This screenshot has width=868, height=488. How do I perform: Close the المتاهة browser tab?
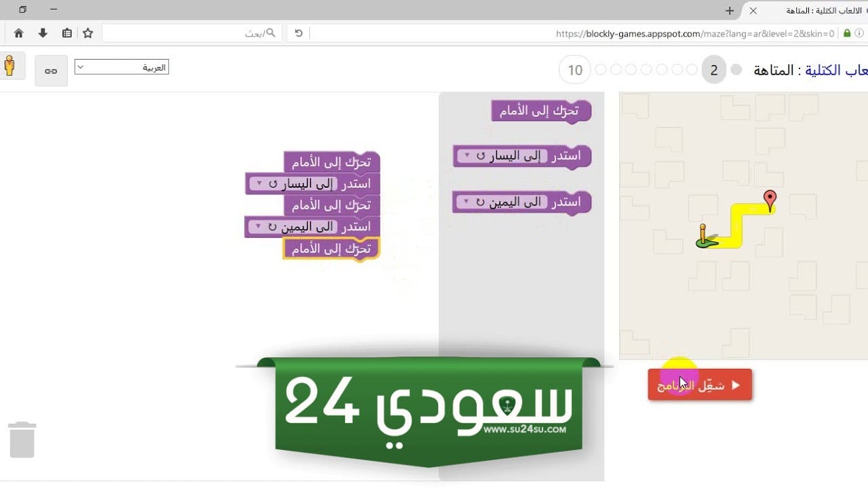tap(753, 11)
